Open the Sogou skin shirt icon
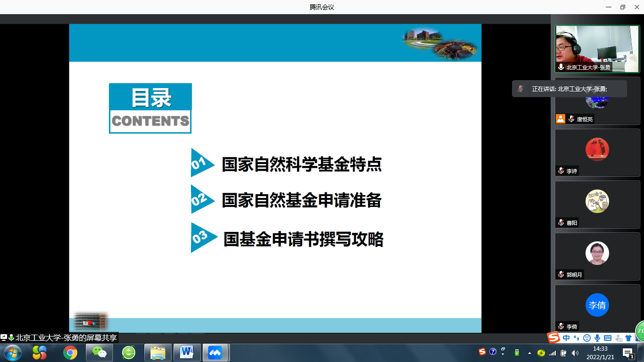This screenshot has width=644, height=362. [x=628, y=338]
